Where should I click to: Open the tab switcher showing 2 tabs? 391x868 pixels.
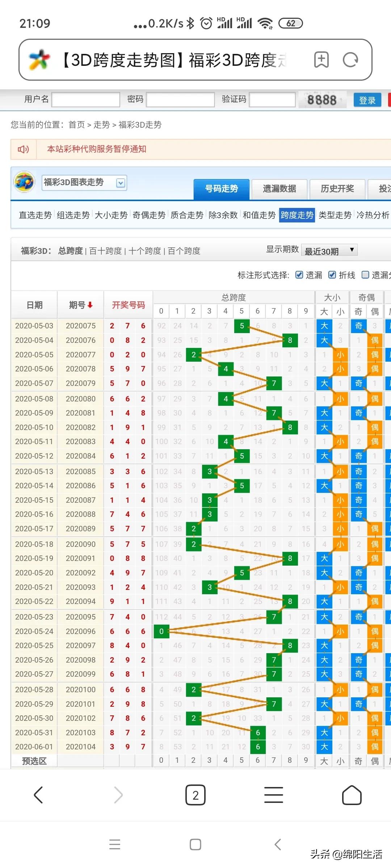[x=195, y=795]
